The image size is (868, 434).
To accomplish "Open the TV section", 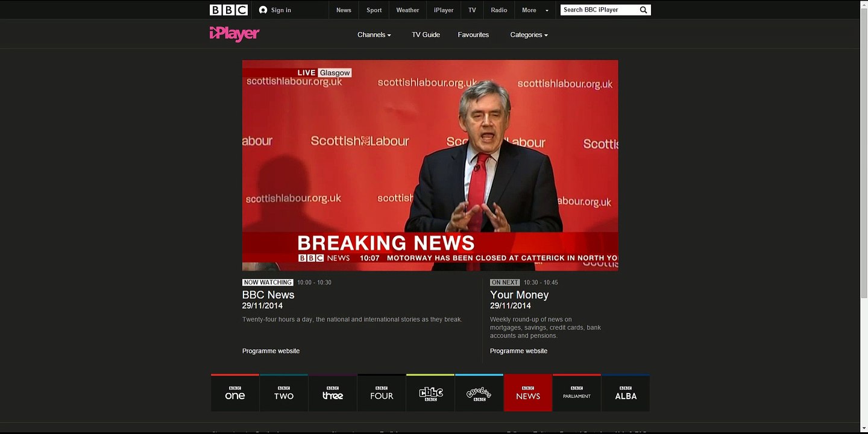I will [472, 10].
